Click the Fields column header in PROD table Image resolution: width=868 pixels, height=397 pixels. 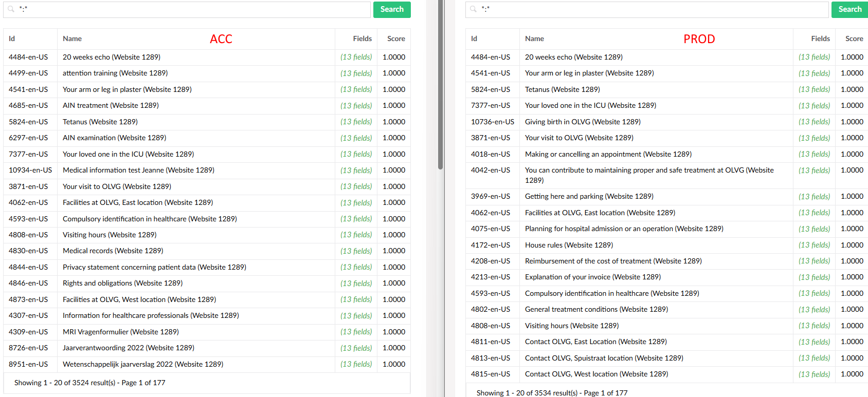pos(820,39)
